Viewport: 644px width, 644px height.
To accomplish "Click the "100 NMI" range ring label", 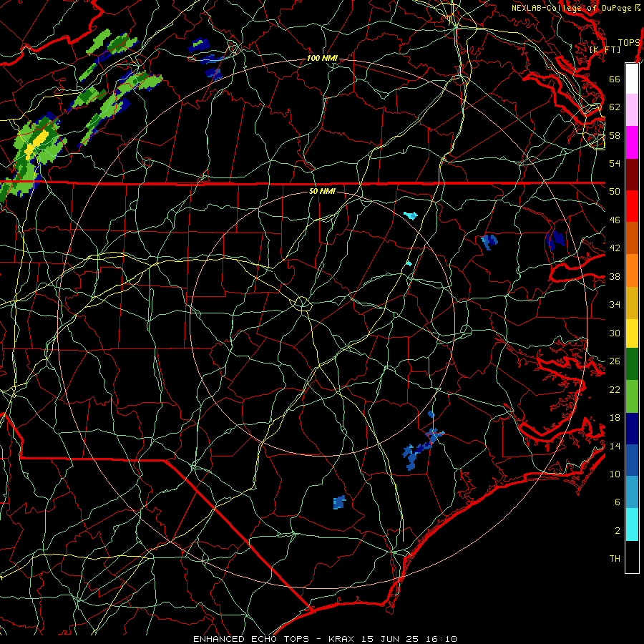I will point(322,59).
